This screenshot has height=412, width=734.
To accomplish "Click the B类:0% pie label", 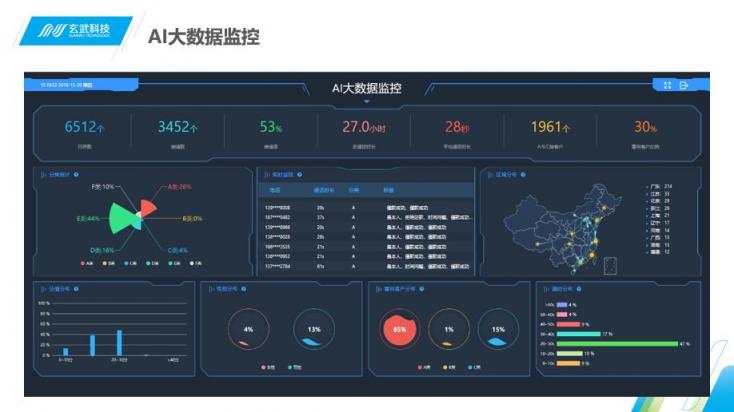I will (192, 219).
